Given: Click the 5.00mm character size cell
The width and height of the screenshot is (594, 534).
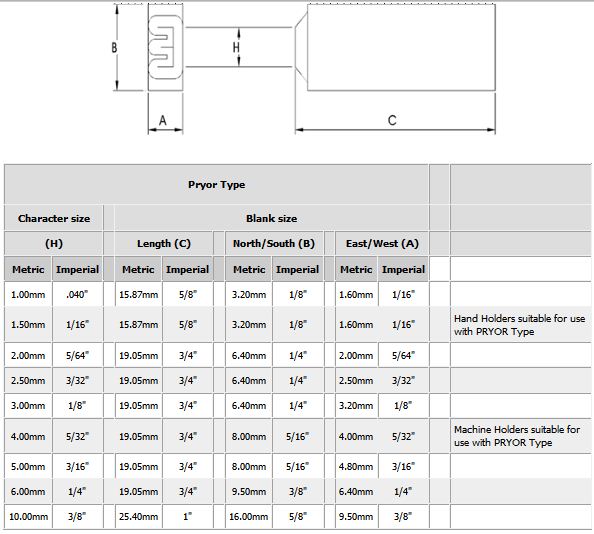Looking at the screenshot, I should pyautogui.click(x=28, y=466).
